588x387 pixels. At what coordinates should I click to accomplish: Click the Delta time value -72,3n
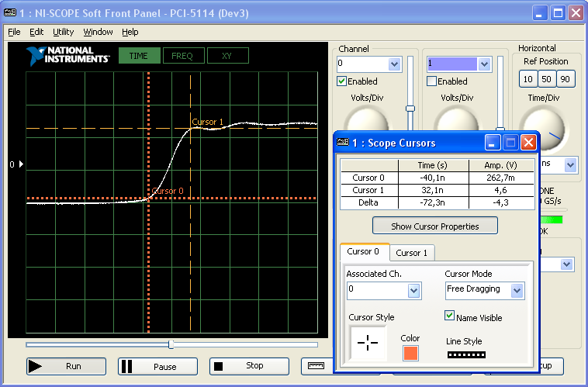click(x=433, y=202)
